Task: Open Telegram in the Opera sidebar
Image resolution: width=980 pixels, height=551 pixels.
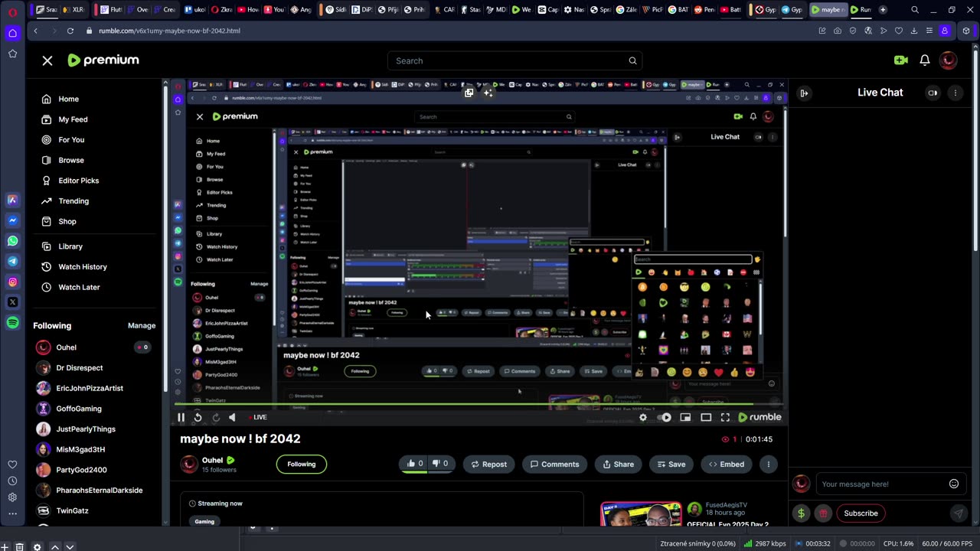Action: tap(12, 262)
